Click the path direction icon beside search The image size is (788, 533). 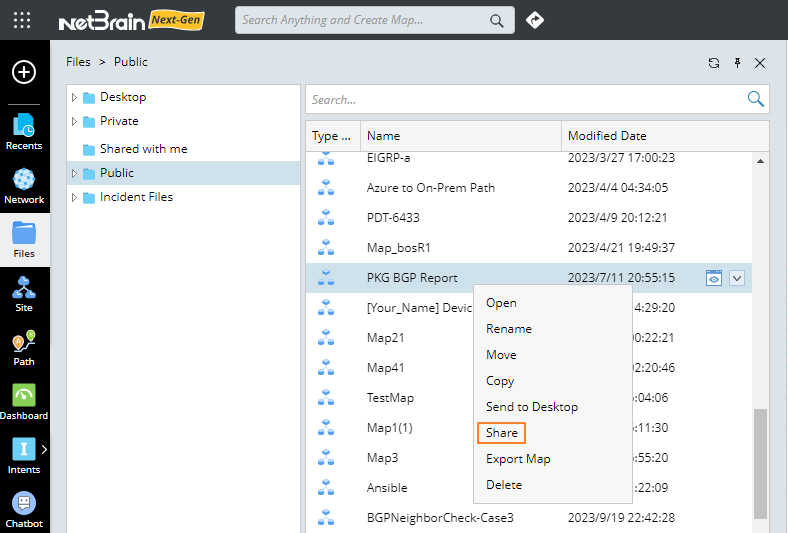coord(535,20)
